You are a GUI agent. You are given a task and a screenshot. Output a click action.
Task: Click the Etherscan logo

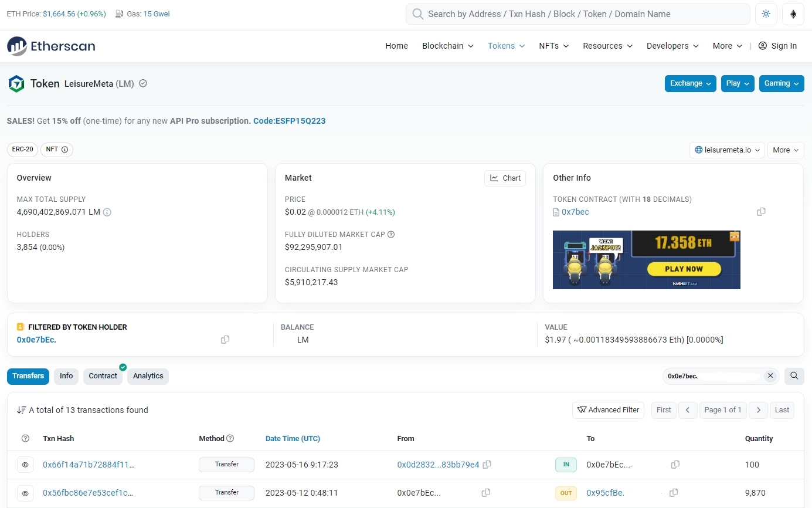pyautogui.click(x=51, y=46)
